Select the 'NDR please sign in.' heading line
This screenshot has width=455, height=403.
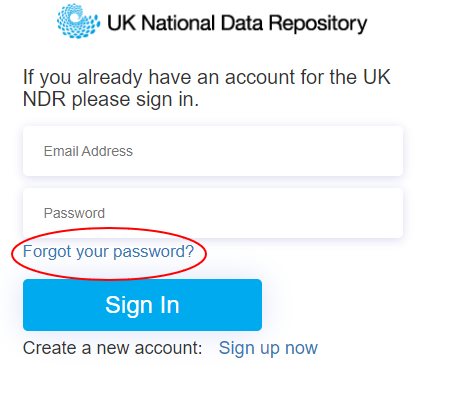coord(111,99)
